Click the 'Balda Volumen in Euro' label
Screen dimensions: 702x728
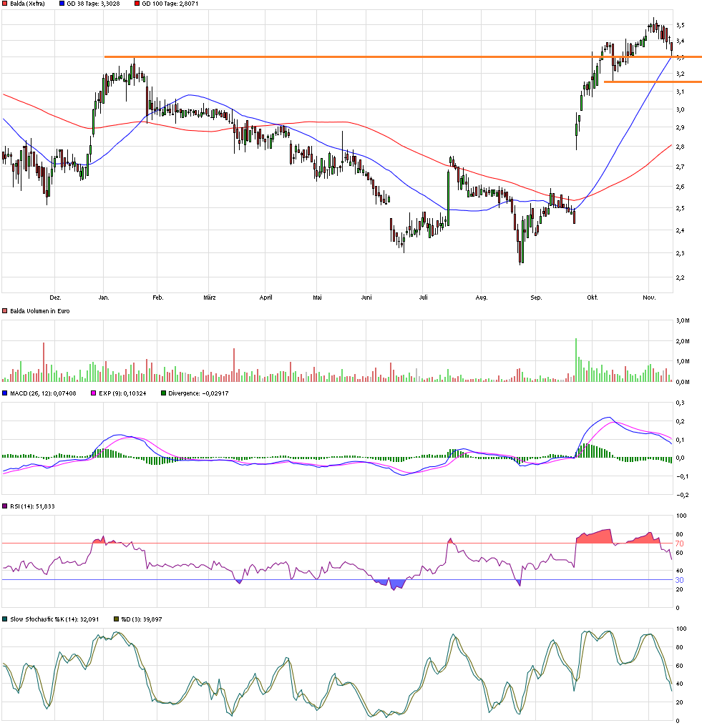point(40,311)
